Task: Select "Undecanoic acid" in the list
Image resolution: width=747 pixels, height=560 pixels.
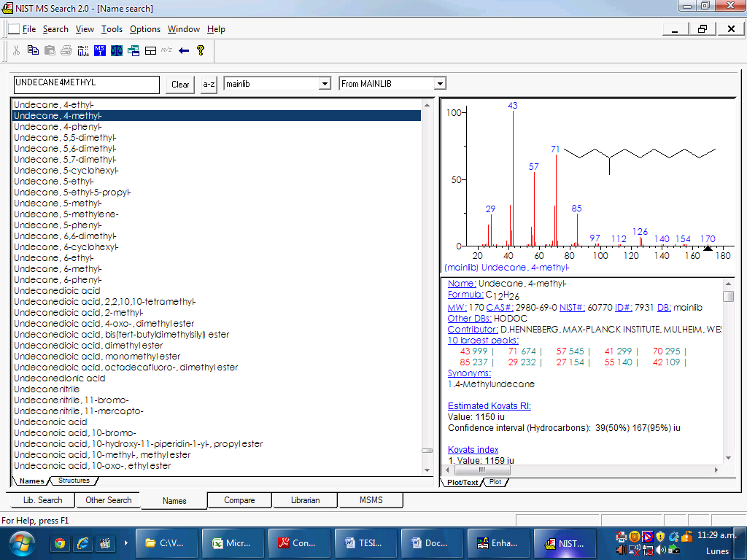Action: pos(216,422)
